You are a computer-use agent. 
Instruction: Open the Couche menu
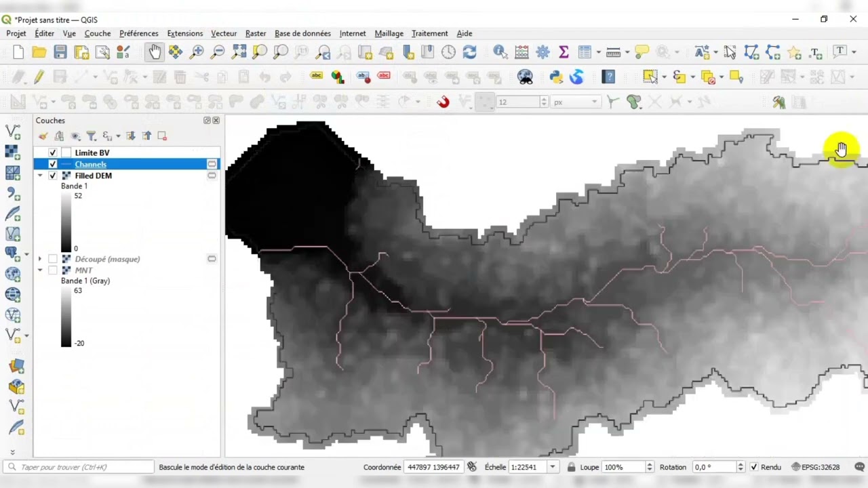[98, 33]
